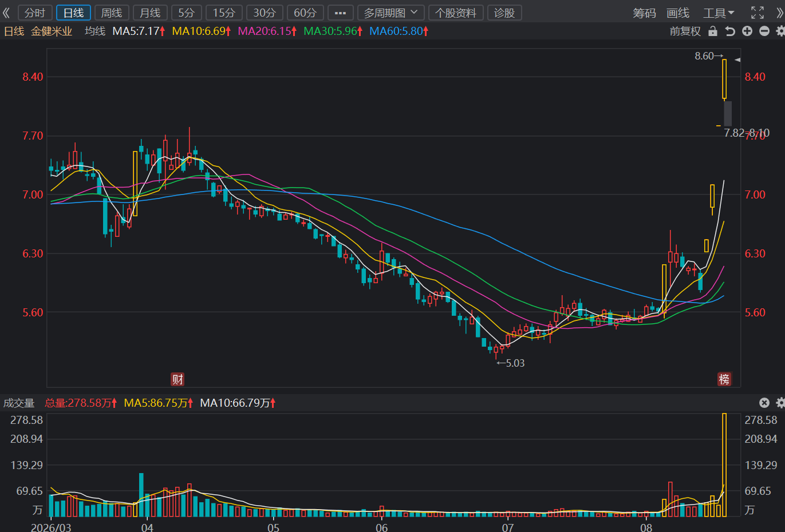785x532 pixels.
Task: Collapse left panel with double-chevron
Action: 6,13
